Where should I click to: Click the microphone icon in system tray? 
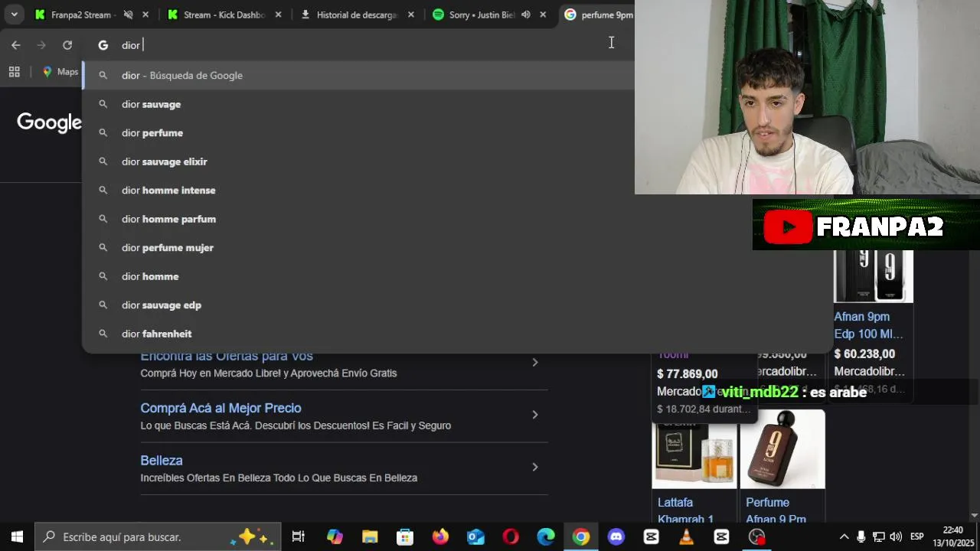click(x=861, y=537)
